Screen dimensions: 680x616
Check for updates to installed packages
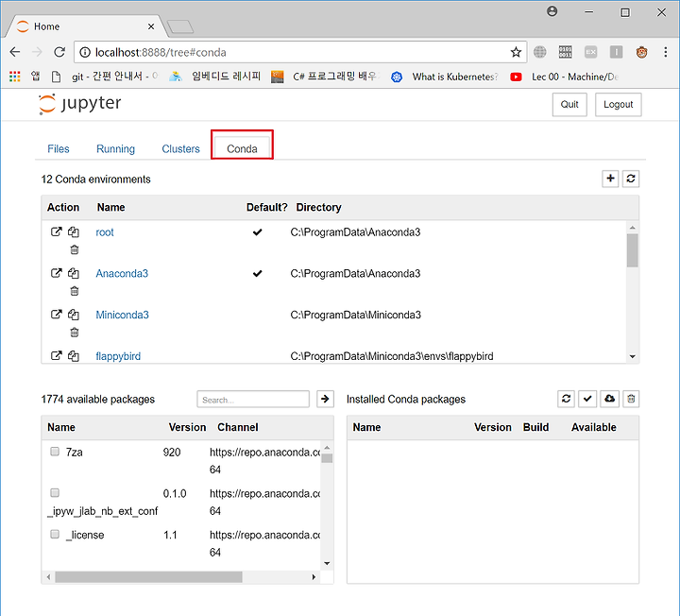tap(587, 399)
